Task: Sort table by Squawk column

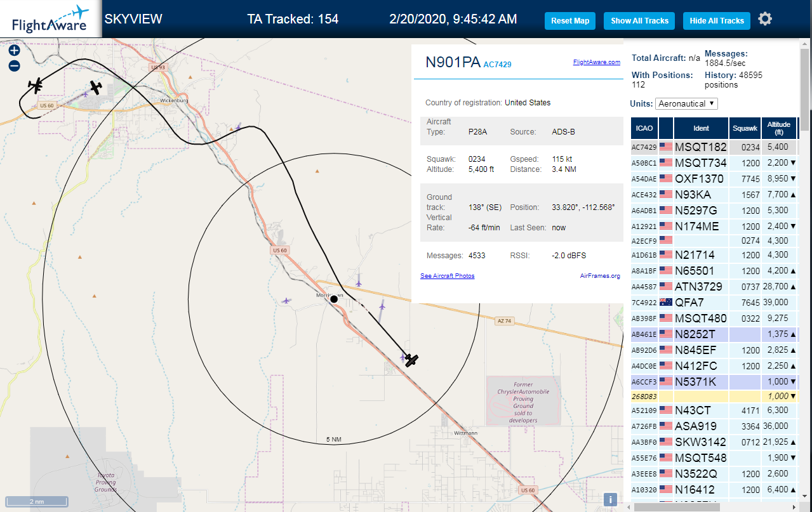Action: point(745,128)
